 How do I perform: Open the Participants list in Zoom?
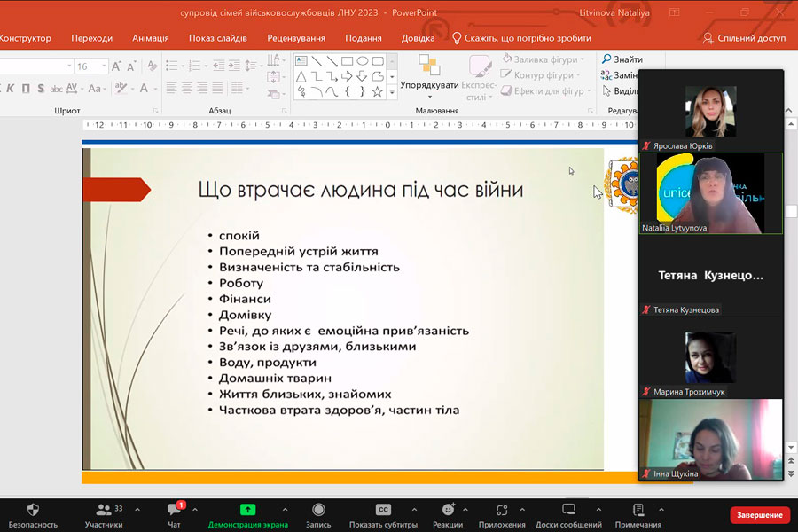click(104, 510)
